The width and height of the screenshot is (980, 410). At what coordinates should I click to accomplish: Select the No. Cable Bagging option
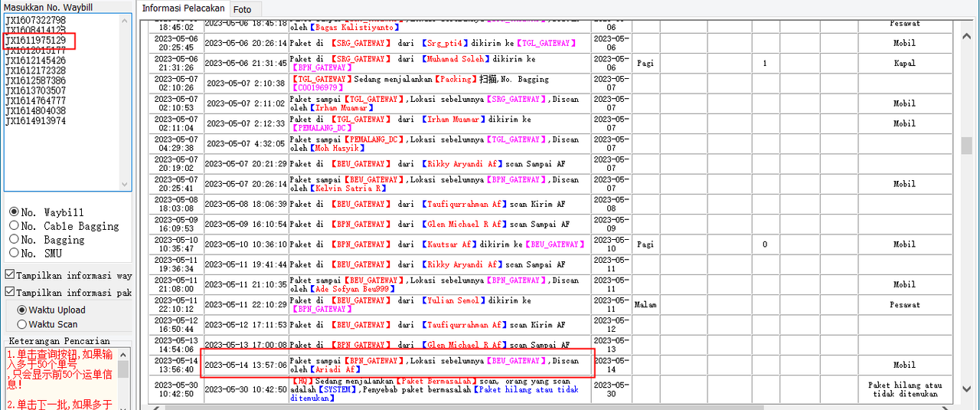tap(14, 226)
